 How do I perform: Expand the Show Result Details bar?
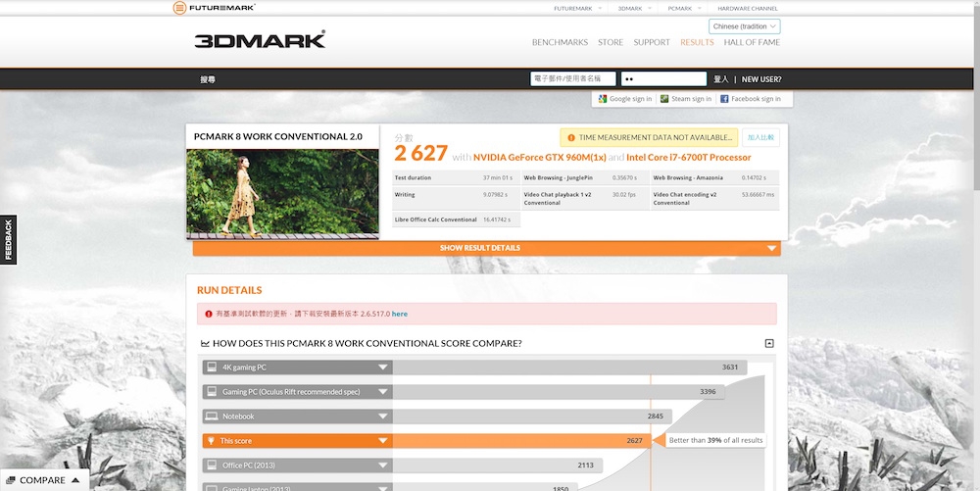pyautogui.click(x=486, y=248)
